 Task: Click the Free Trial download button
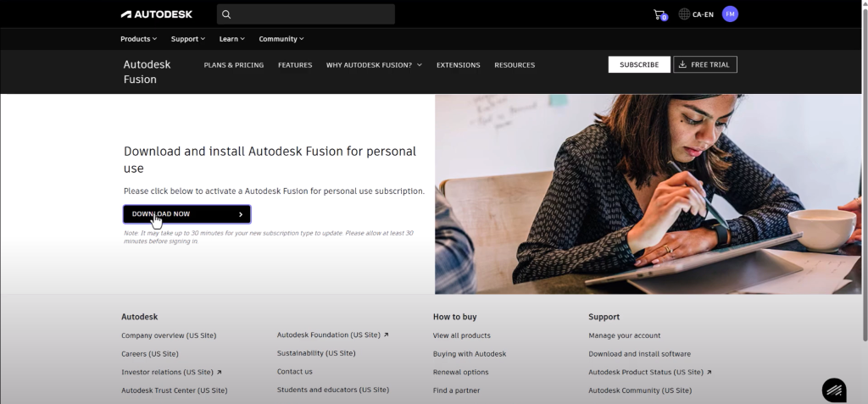tap(704, 64)
